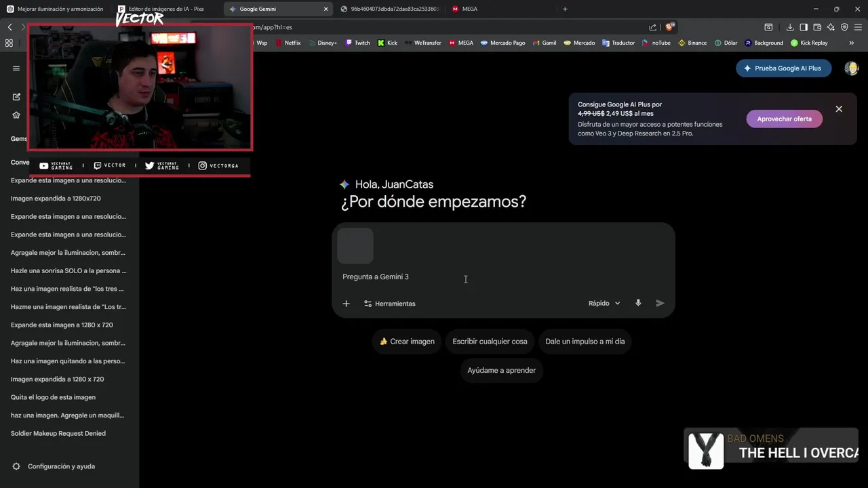Open the Mercado Pago bookmark
868x488 pixels.
pyautogui.click(x=503, y=43)
